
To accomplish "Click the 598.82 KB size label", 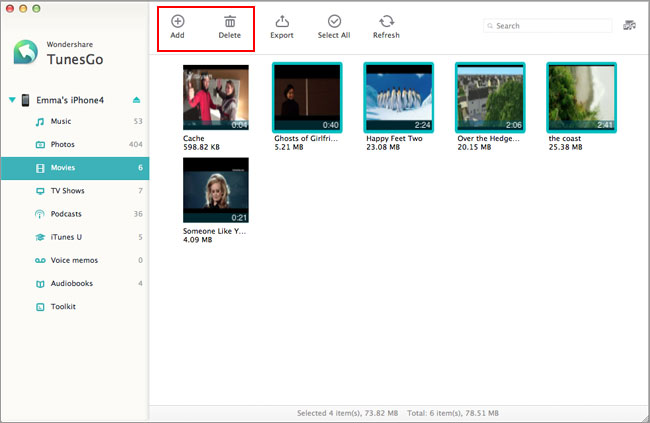I will click(201, 147).
